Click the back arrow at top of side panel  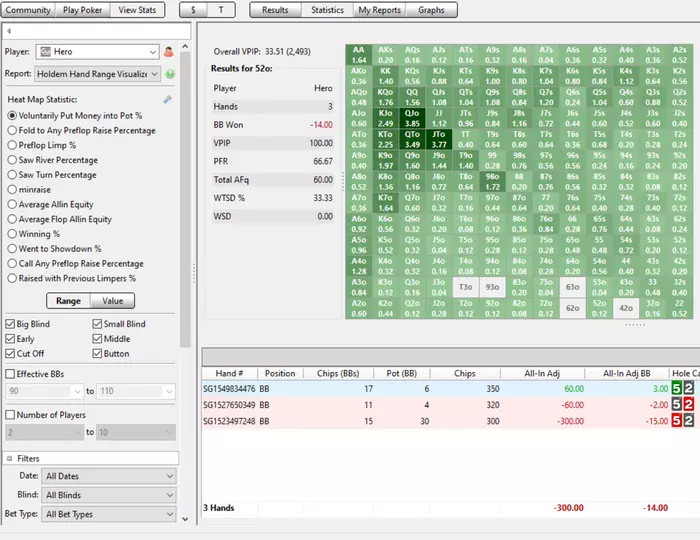[x=9, y=31]
